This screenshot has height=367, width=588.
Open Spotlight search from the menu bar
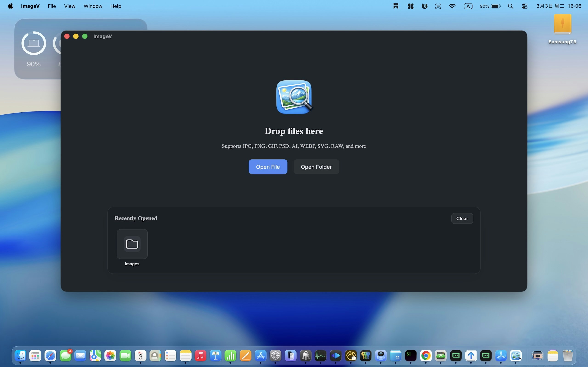coord(510,6)
